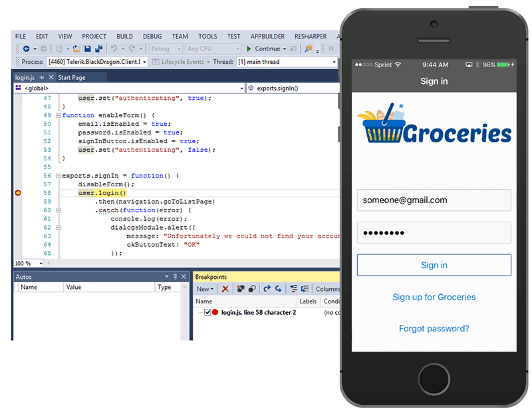Pin the Autos panel with auto-hide icon
This screenshot has height=414, width=532.
175,276
